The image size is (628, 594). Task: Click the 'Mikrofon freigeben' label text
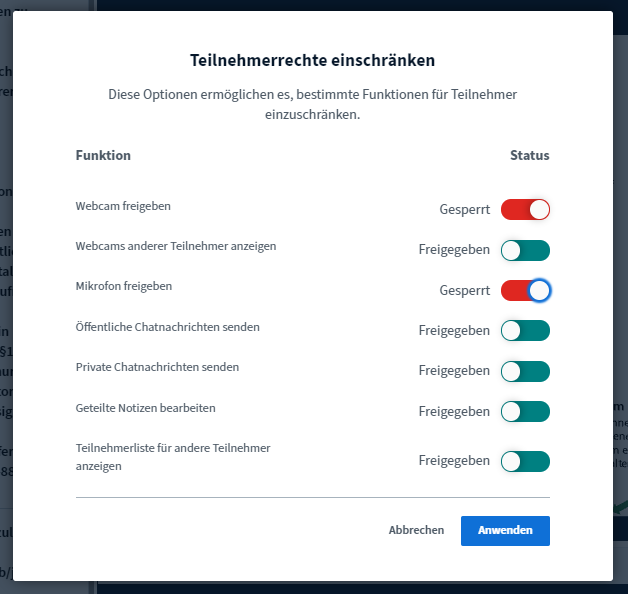tap(124, 286)
